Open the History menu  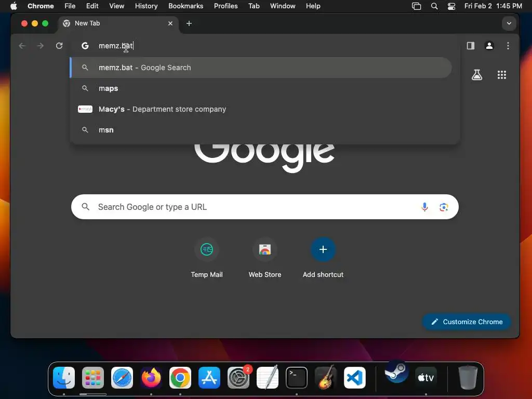(x=146, y=6)
